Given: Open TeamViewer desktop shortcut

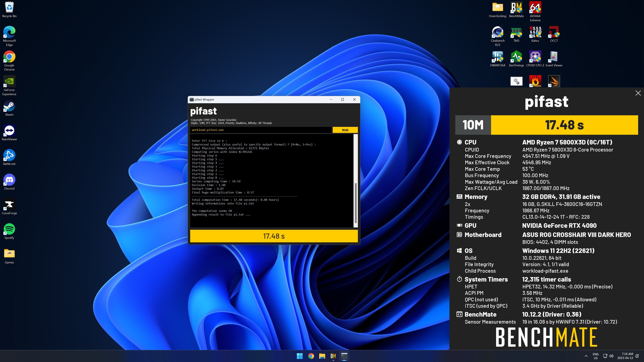Looking at the screenshot, I should click(9, 133).
